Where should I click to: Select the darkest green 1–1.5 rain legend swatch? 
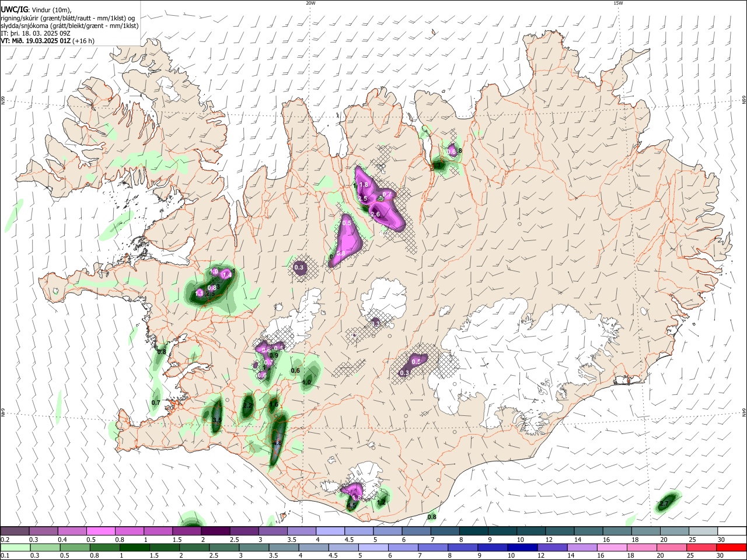pyautogui.click(x=134, y=547)
